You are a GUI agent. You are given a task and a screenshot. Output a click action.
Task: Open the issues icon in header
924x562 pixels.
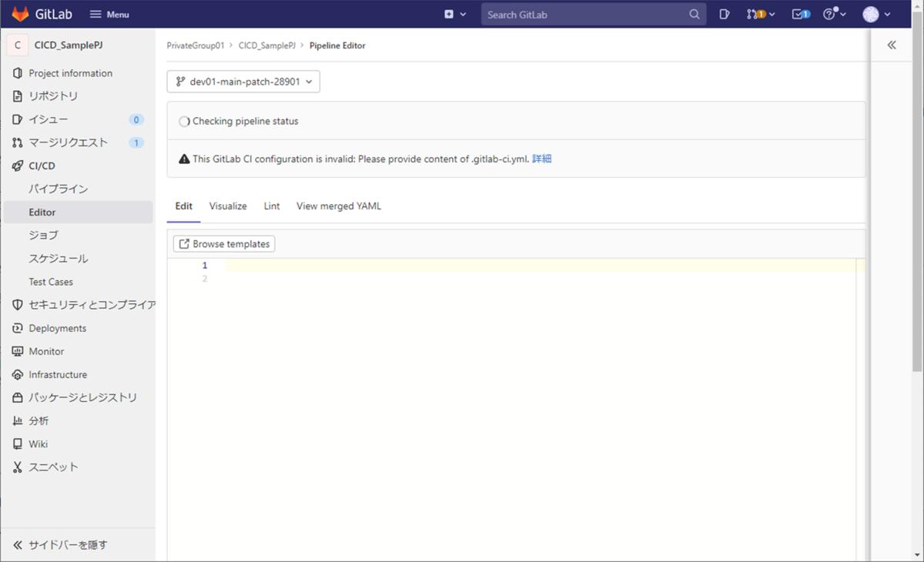coord(724,14)
